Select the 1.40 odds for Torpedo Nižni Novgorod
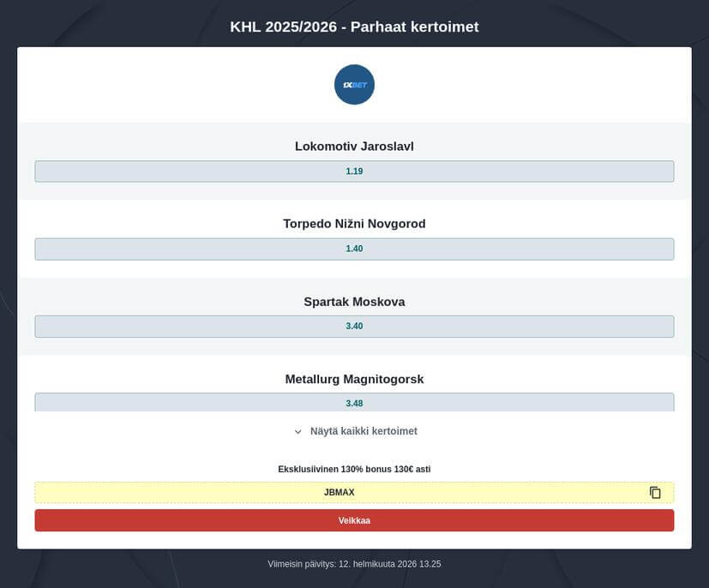 click(x=354, y=249)
